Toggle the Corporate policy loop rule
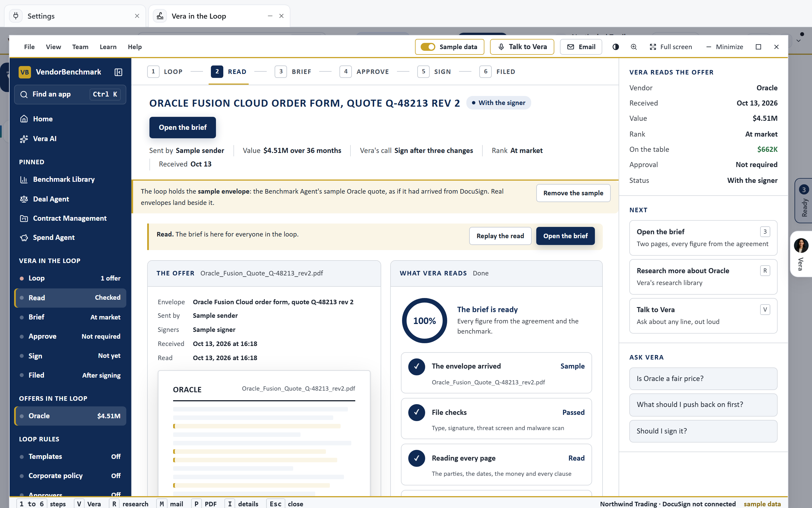812x508 pixels. (70, 476)
